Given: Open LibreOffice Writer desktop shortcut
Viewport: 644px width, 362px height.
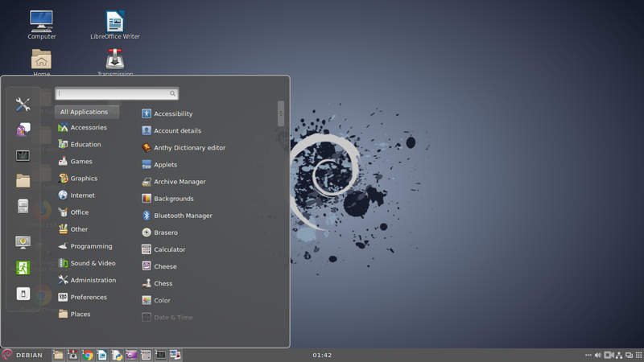Looking at the screenshot, I should pyautogui.click(x=114, y=24).
